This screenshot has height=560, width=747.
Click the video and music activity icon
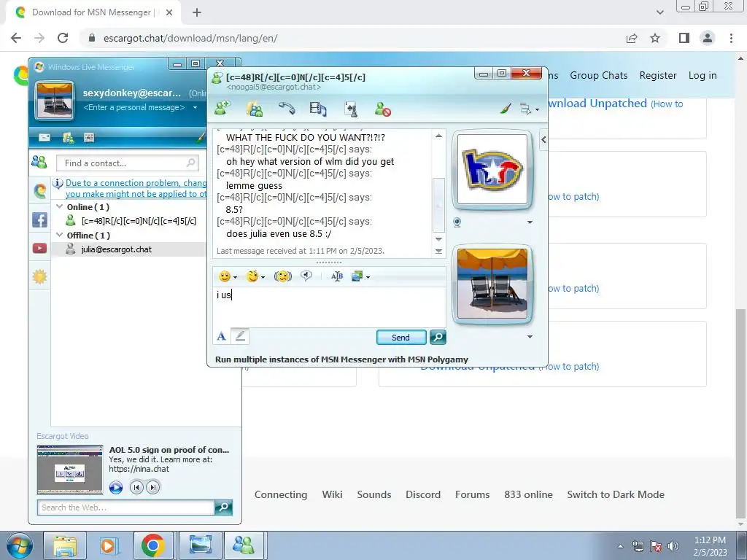[x=318, y=109]
